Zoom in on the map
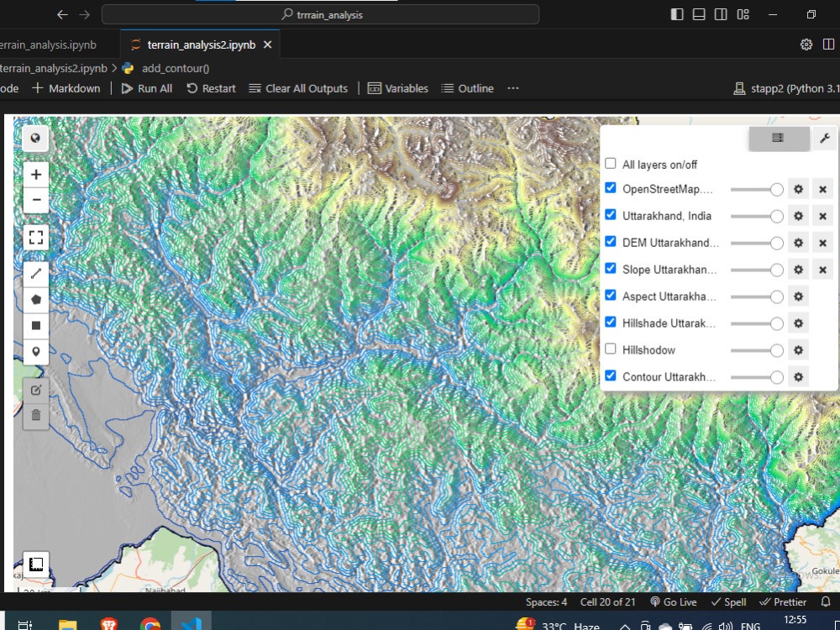840x630 pixels. [x=36, y=174]
